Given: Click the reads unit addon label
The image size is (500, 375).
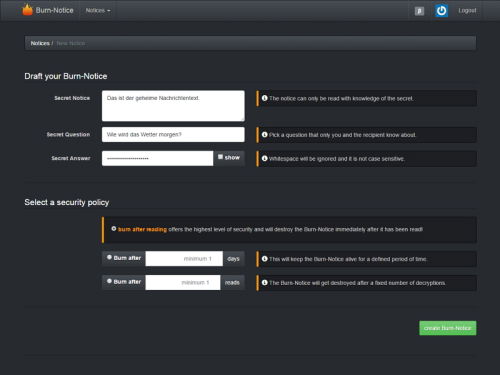Looking at the screenshot, I should pyautogui.click(x=232, y=282).
